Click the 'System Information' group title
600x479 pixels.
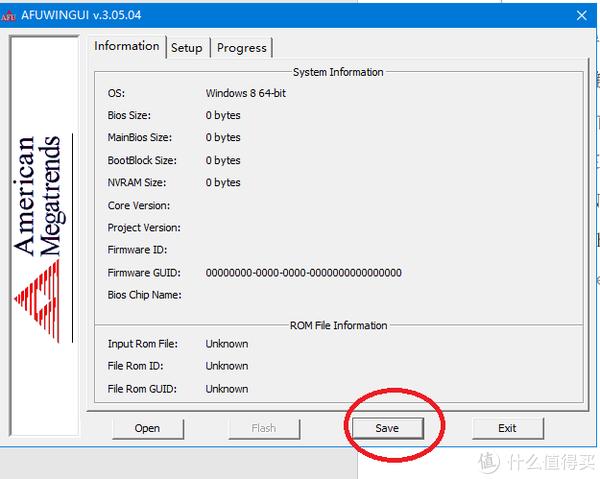[x=338, y=72]
